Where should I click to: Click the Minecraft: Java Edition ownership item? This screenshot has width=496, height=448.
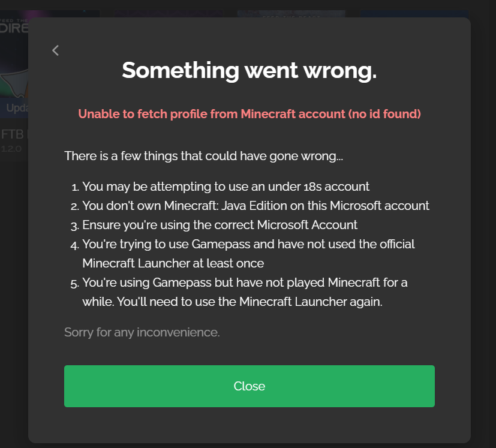click(x=257, y=206)
